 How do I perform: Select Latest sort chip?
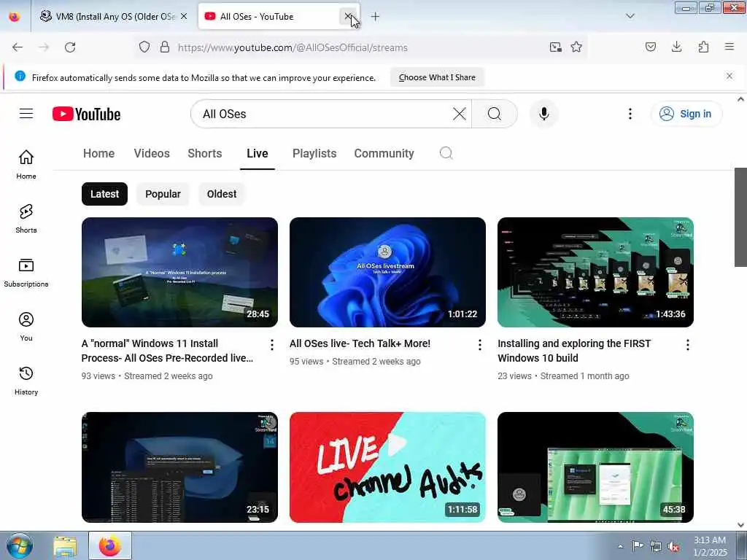[x=104, y=194]
